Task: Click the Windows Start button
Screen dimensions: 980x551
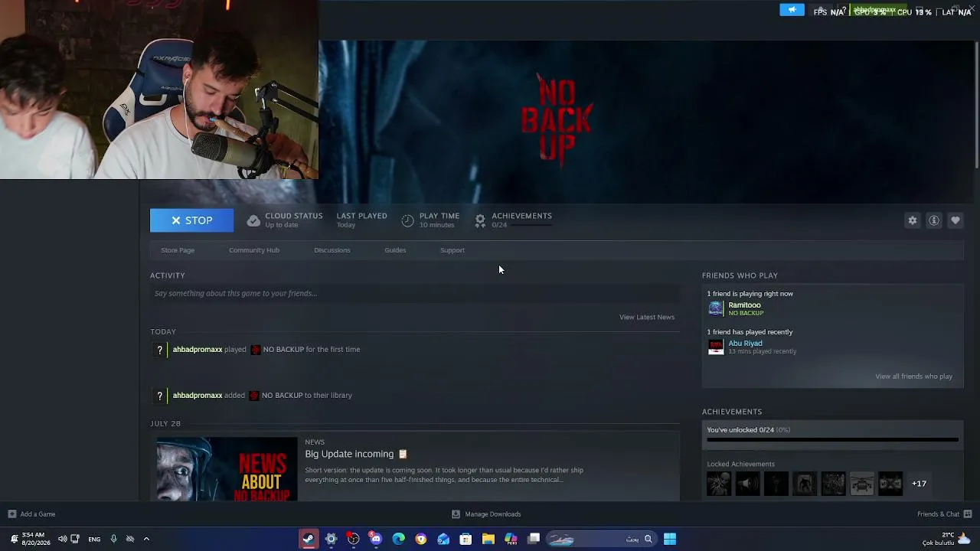Action: (x=670, y=539)
